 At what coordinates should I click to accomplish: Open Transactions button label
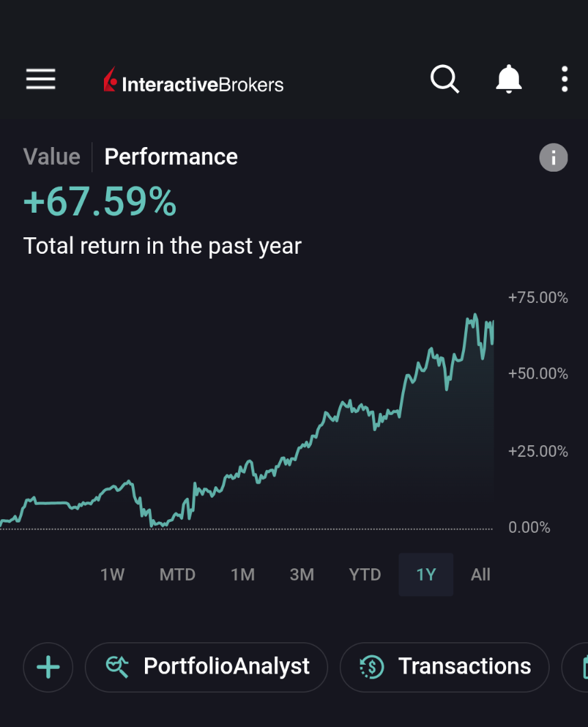click(464, 667)
